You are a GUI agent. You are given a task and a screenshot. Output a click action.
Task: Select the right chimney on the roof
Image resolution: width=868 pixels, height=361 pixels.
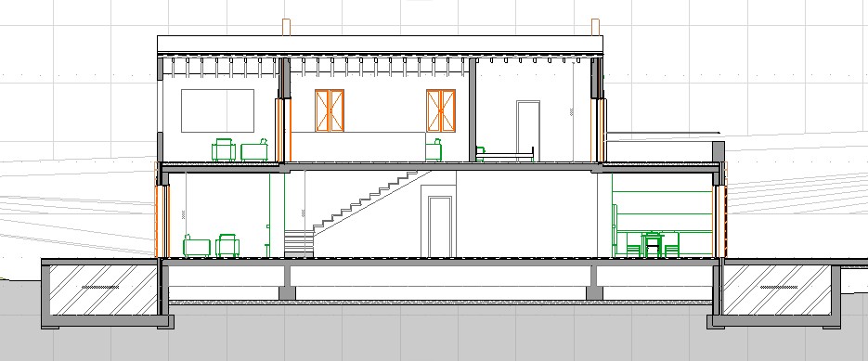(x=595, y=27)
